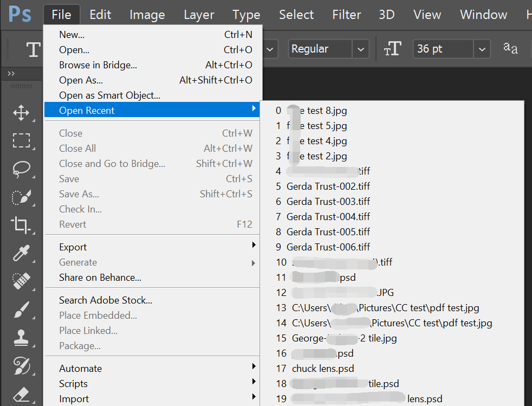Select the Crop tool
Viewport: 532px width, 406px height.
[x=21, y=225]
